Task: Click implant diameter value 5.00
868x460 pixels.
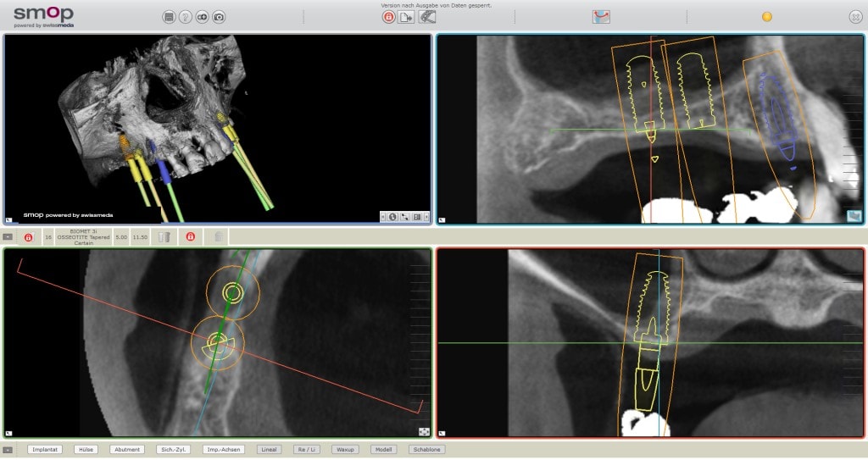Action: (x=121, y=237)
